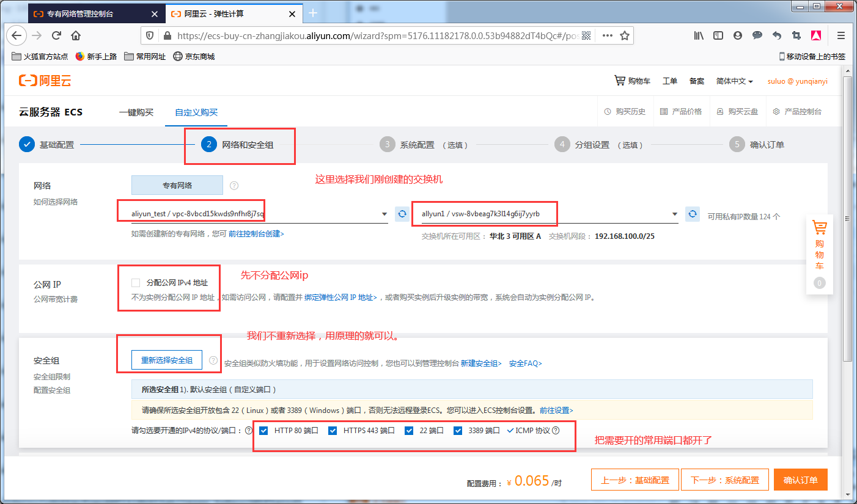Image resolution: width=857 pixels, height=504 pixels.
Task: Click the help icon beside 专有网络
Action: coord(234,186)
